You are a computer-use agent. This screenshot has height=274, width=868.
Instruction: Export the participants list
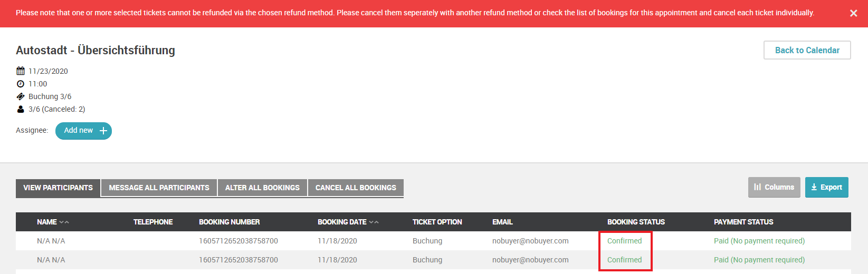click(x=826, y=187)
